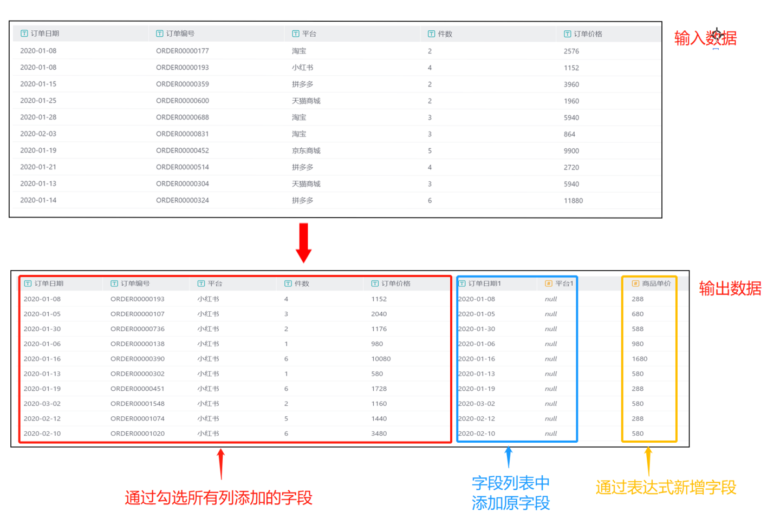This screenshot has width=780, height=532.
Task: Click the 输出数据 label
Action: [730, 288]
